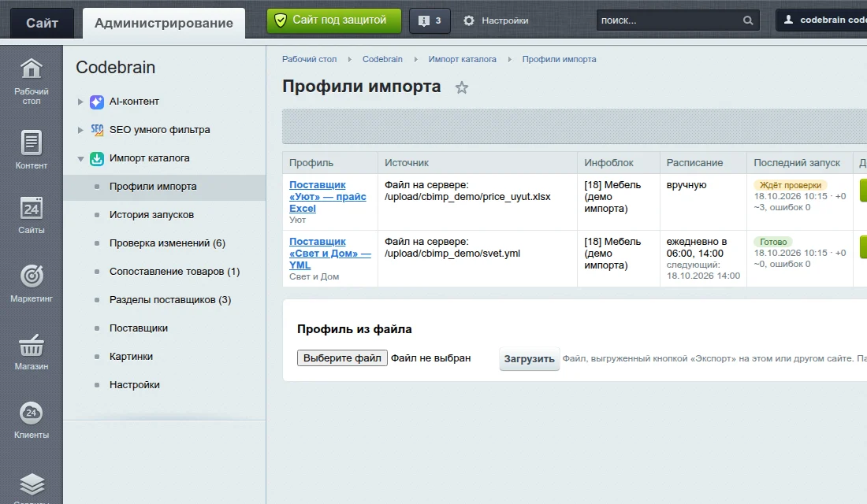Switch to the Сайт tab
867x504 pixels.
[x=42, y=23]
